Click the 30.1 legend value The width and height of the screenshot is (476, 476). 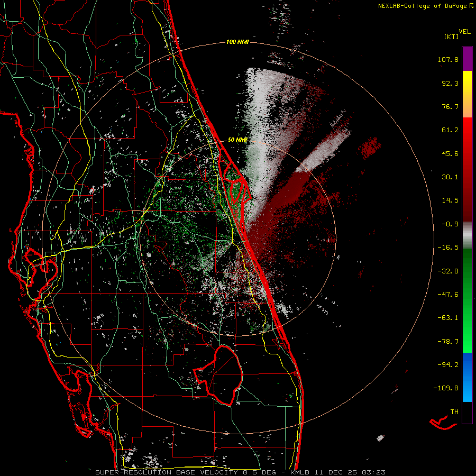[450, 177]
